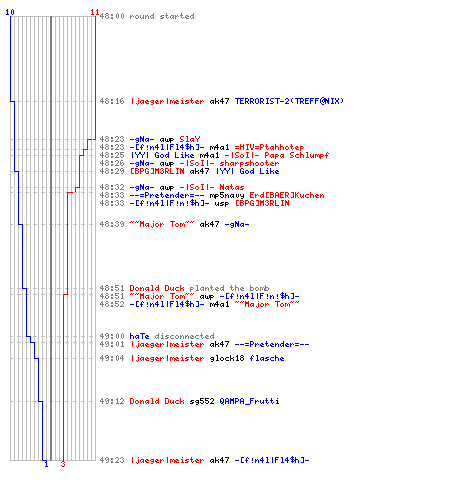The height and width of the screenshot is (500, 450).
Task: Click Donald Duck planted the bomb event
Action: click(x=199, y=288)
